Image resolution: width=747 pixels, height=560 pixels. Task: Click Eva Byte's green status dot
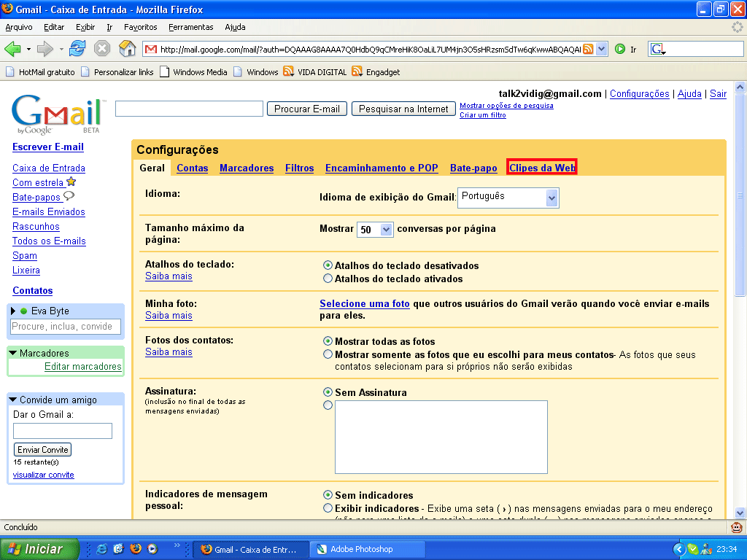pos(24,311)
